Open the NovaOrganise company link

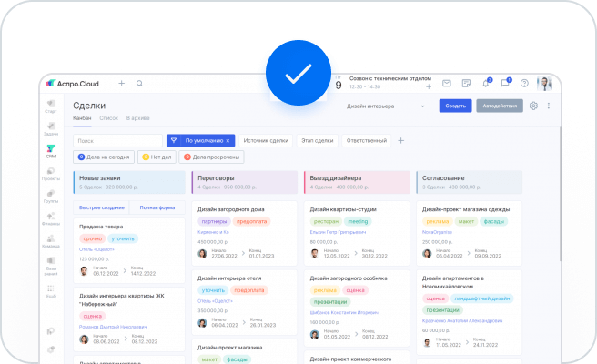pyautogui.click(x=437, y=232)
